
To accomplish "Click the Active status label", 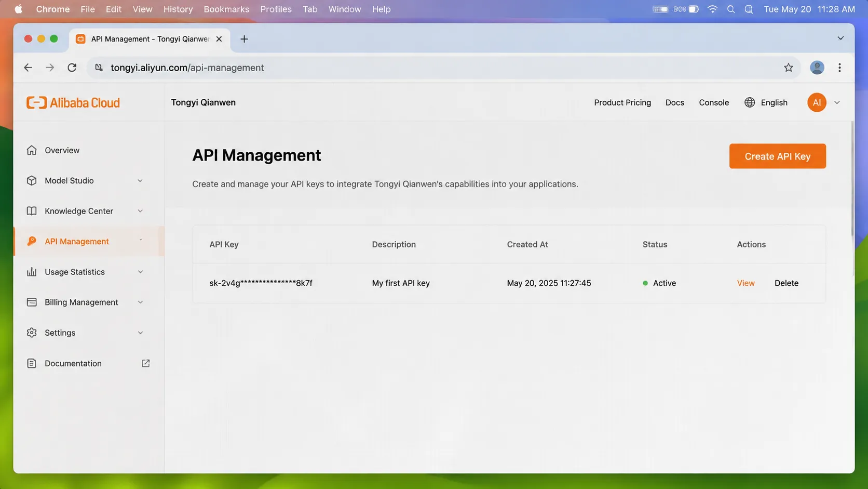I will [664, 283].
